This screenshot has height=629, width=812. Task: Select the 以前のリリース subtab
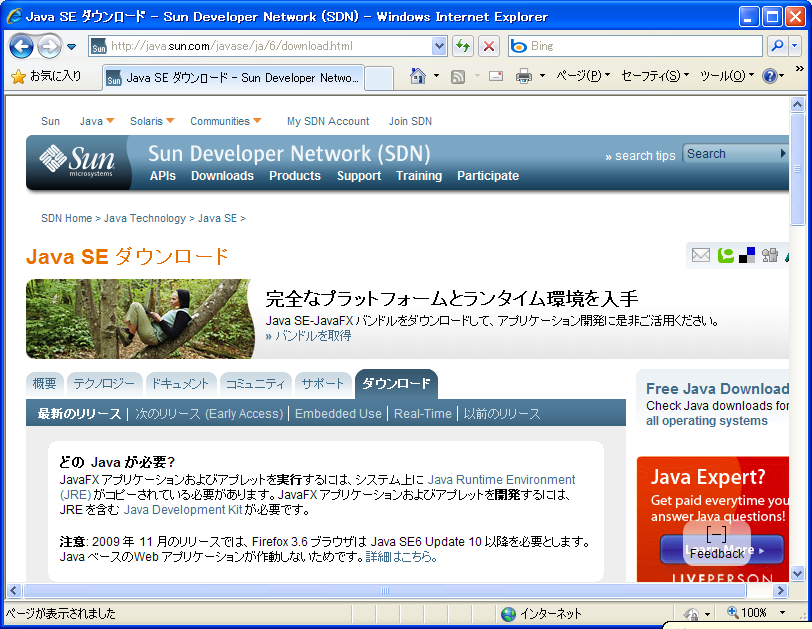[502, 414]
